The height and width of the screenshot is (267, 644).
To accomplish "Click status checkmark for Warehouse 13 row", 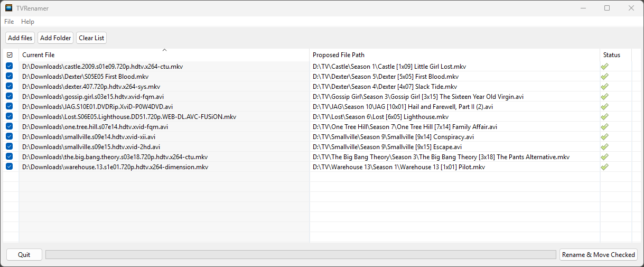I will point(605,167).
